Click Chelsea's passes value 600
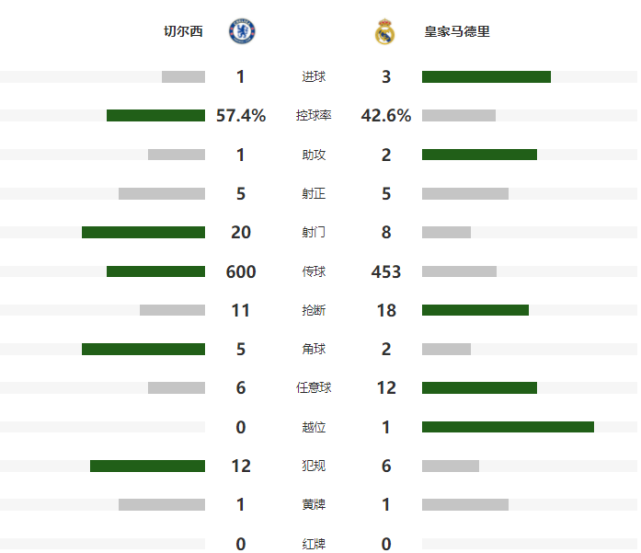 (241, 272)
